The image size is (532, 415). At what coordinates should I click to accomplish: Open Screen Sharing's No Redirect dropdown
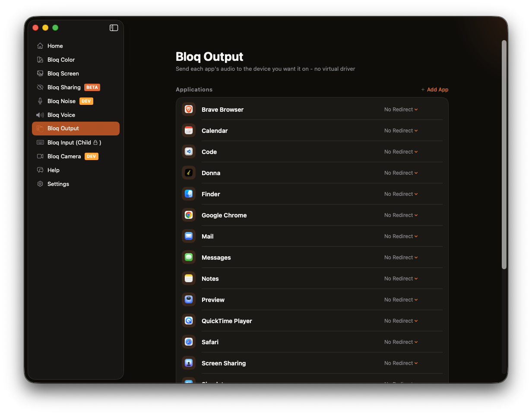[401, 363]
